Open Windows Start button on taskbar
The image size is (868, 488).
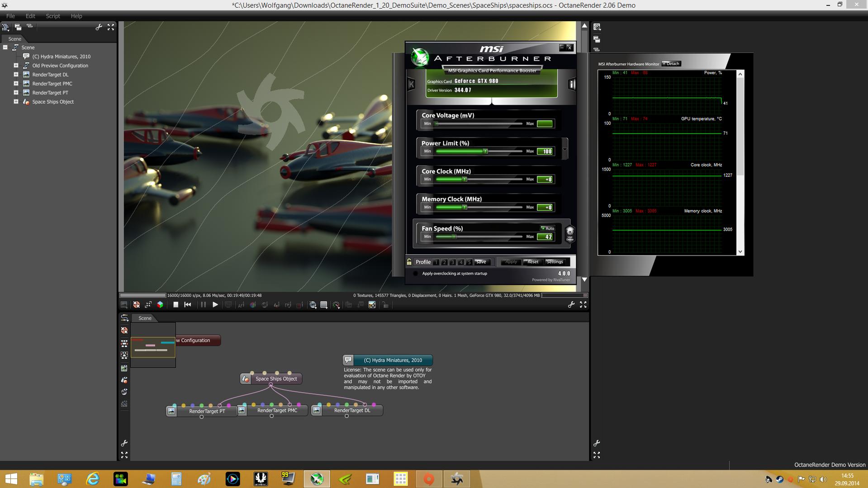[11, 479]
